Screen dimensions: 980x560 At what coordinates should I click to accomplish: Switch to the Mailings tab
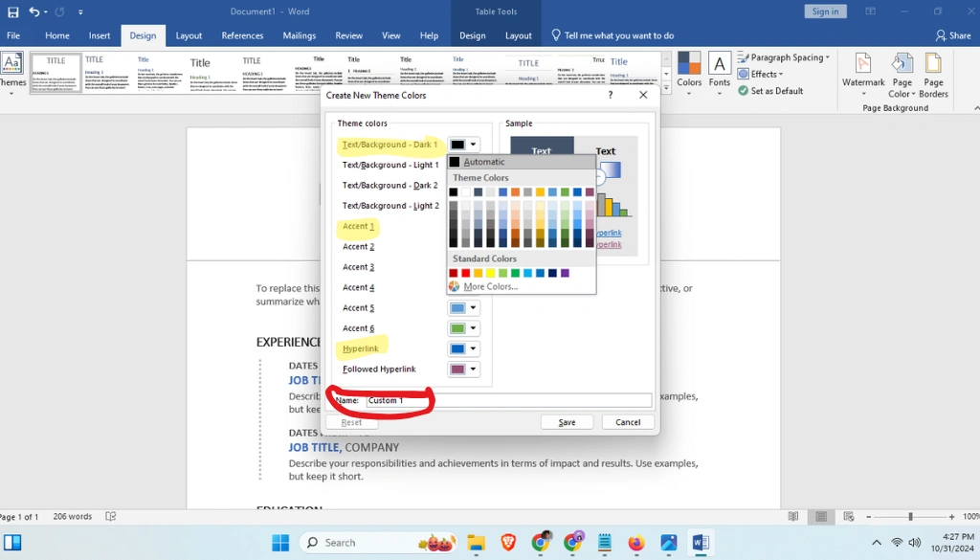tap(300, 35)
